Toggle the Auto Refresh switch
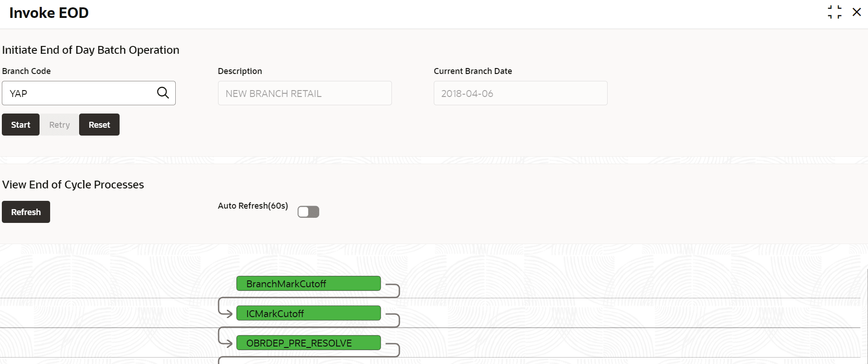This screenshot has height=364, width=868. (308, 212)
